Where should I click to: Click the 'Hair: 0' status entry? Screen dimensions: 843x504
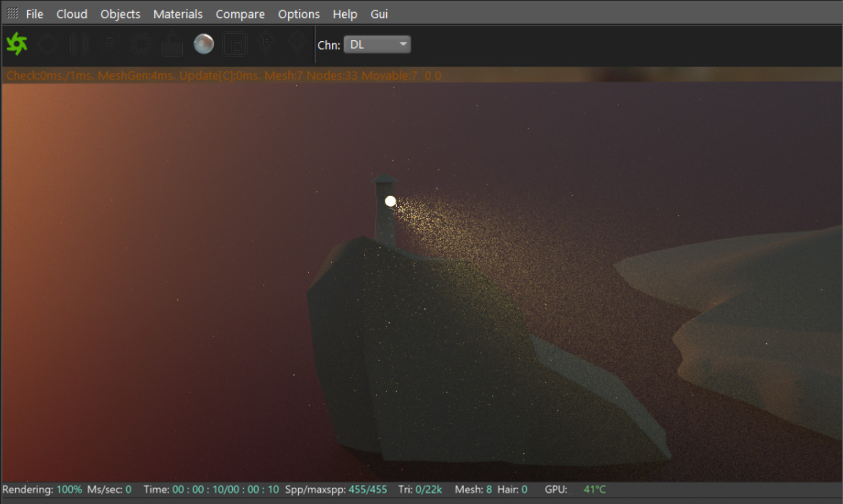tap(512, 489)
